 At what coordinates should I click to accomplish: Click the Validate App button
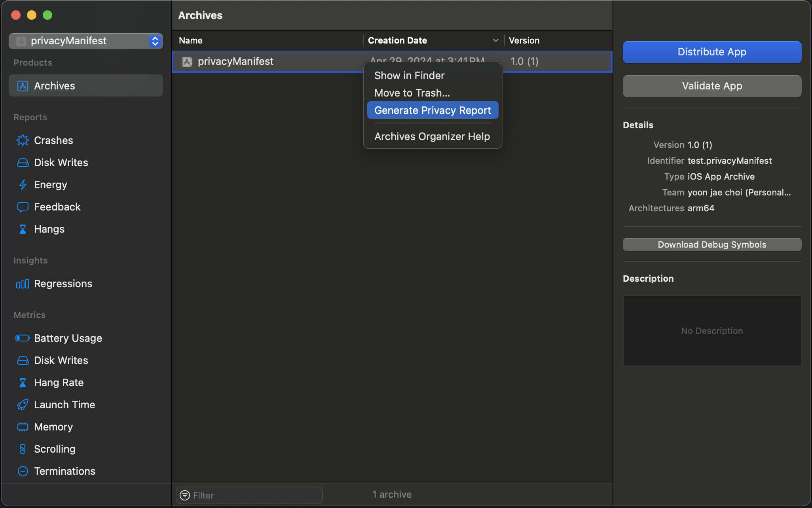[x=712, y=86]
